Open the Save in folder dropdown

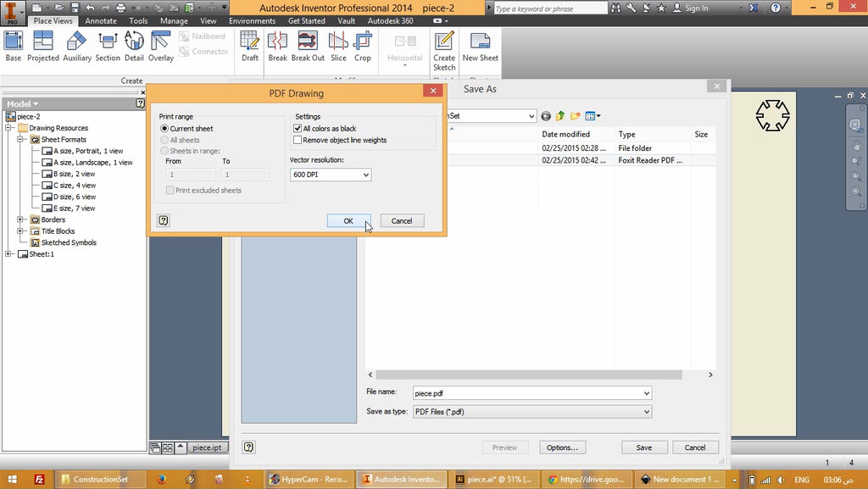(531, 115)
